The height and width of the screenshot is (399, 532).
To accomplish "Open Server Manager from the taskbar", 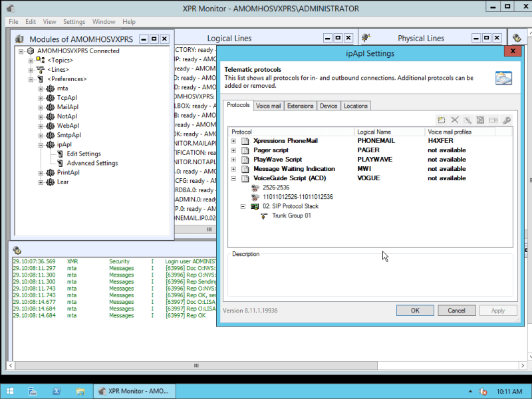I will [33, 391].
